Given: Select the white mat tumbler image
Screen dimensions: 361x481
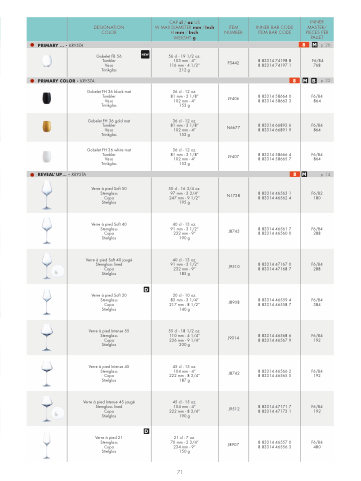Looking at the screenshot, I should (47, 156).
